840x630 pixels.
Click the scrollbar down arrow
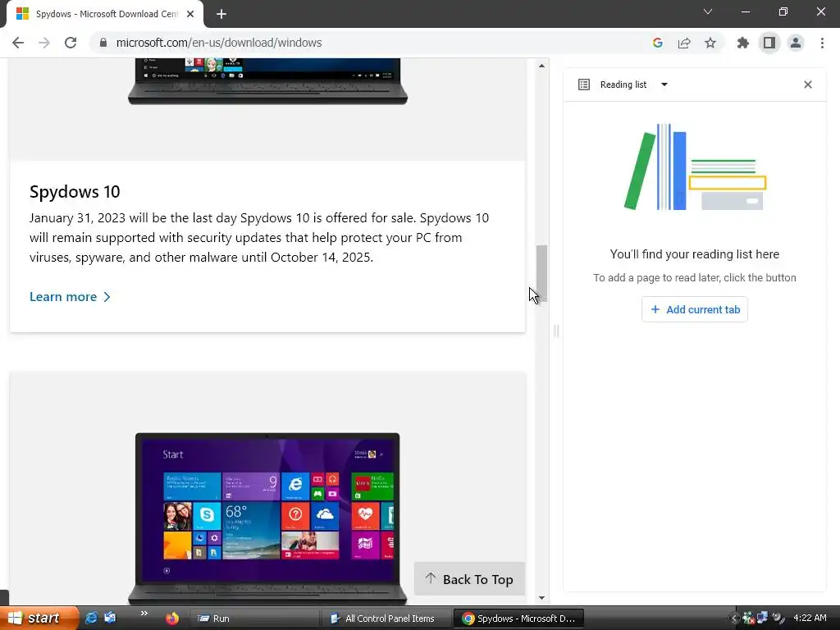(541, 598)
